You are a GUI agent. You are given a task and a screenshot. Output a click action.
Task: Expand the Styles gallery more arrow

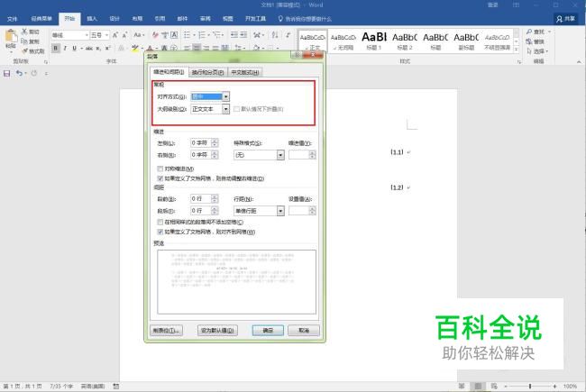tap(516, 50)
